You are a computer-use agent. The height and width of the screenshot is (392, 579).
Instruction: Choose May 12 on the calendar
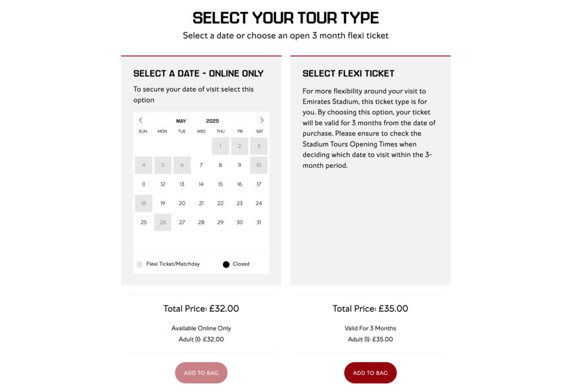163,184
